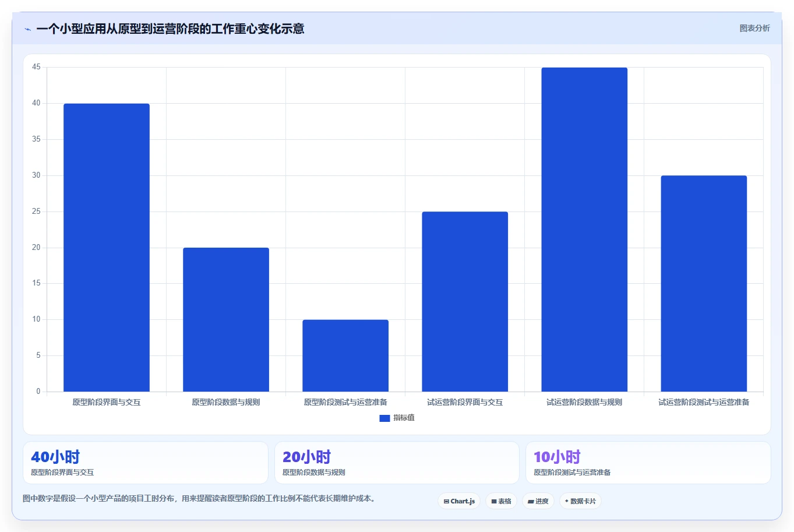Image resolution: width=794 pixels, height=532 pixels.
Task: Click the y-axis value 45
Action: click(x=36, y=67)
